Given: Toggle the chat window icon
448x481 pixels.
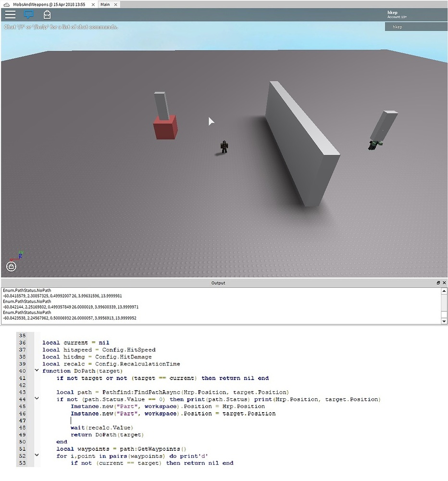Looking at the screenshot, I should (29, 14).
